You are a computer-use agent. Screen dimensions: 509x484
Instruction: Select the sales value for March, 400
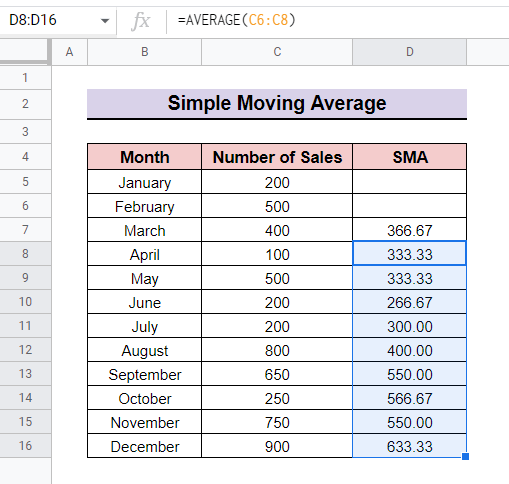(x=277, y=230)
